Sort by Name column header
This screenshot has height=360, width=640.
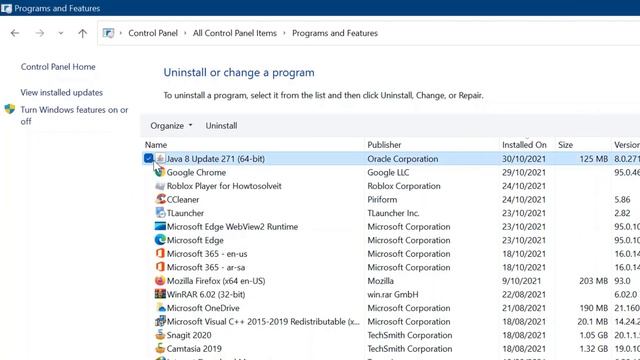pyautogui.click(x=156, y=145)
